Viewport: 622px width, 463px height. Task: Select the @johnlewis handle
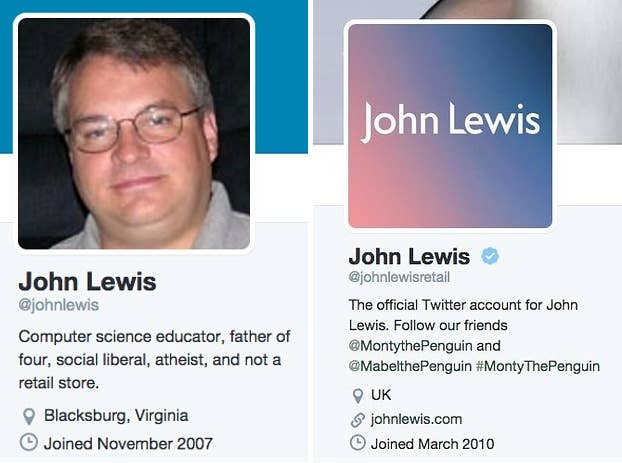click(x=59, y=305)
